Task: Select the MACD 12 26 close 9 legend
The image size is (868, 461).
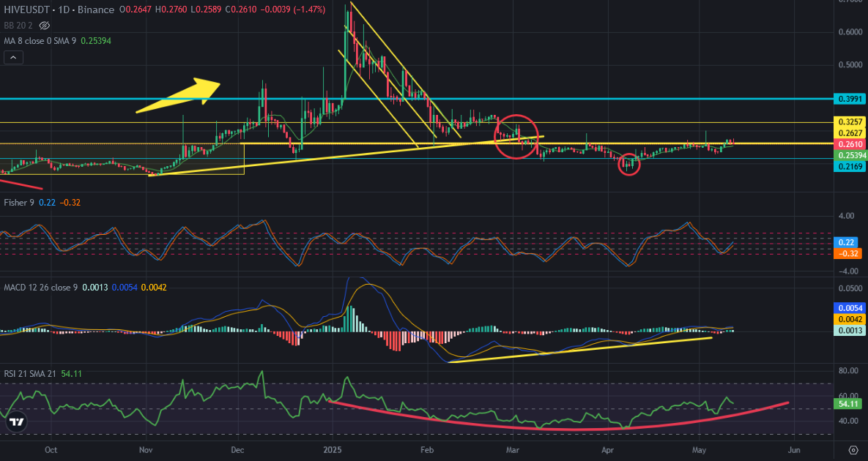Action: (41, 288)
